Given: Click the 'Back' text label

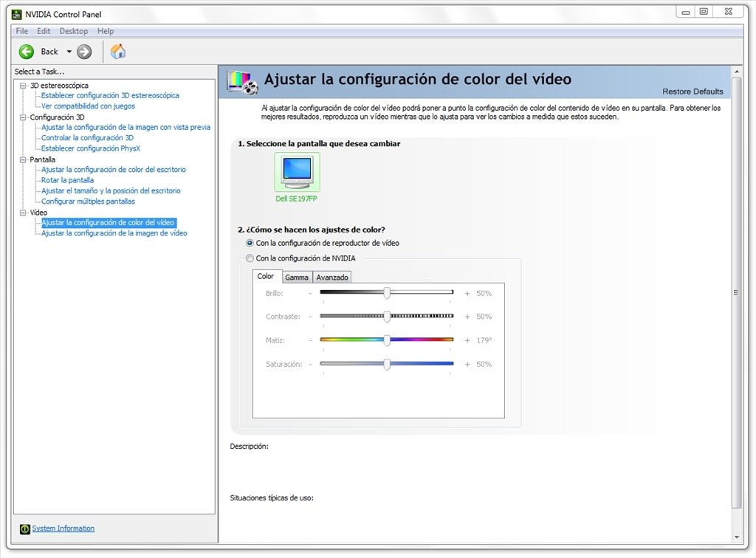Looking at the screenshot, I should (x=49, y=52).
